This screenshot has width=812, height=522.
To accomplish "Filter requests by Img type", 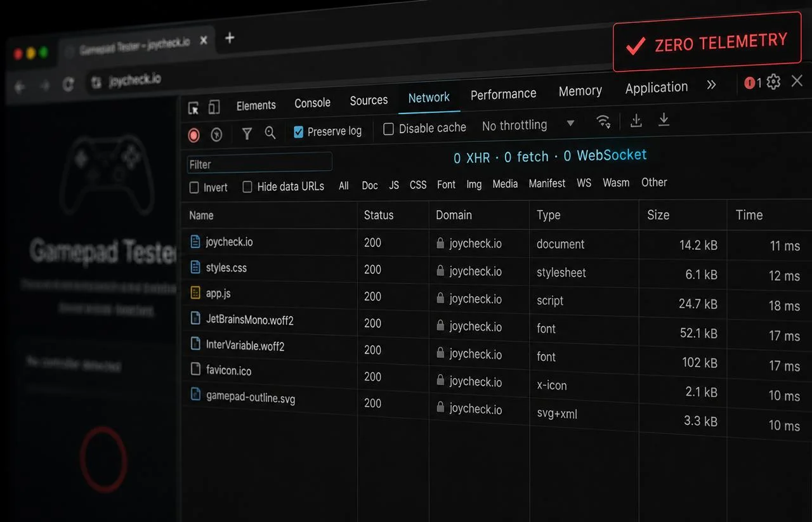I will pos(474,184).
